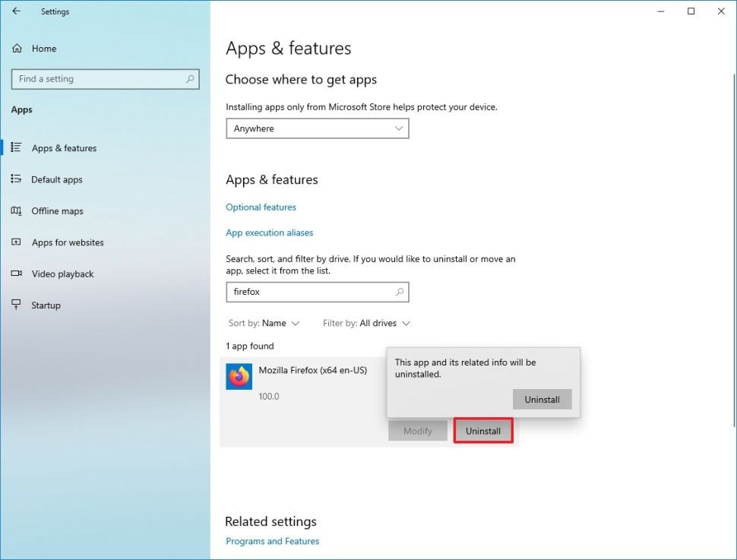Open the App execution aliases link
Screen dimensions: 737x560
coord(269,233)
